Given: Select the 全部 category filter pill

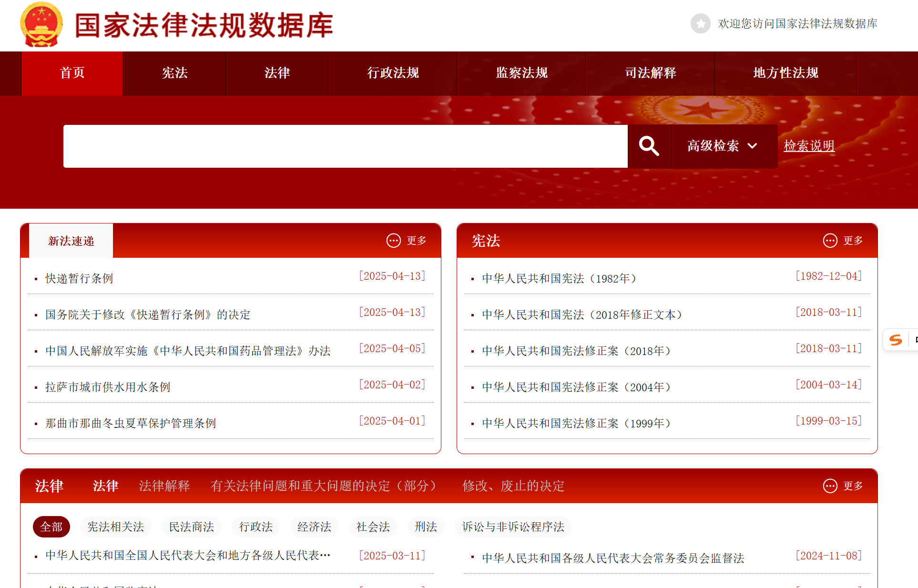Looking at the screenshot, I should 51,527.
